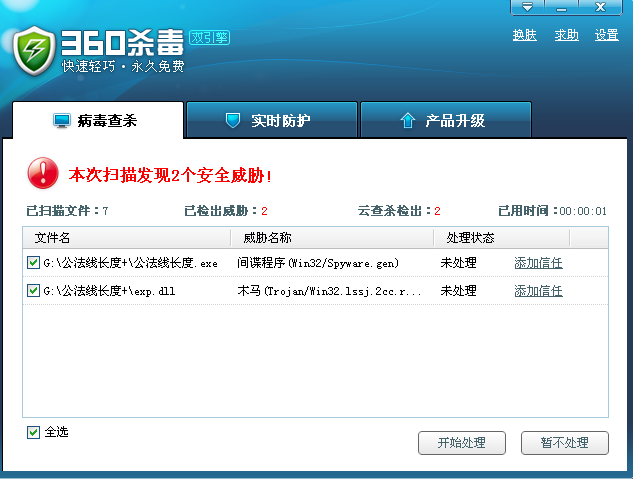Sort by 处理状态 column header
633x479 pixels.
(x=502, y=238)
